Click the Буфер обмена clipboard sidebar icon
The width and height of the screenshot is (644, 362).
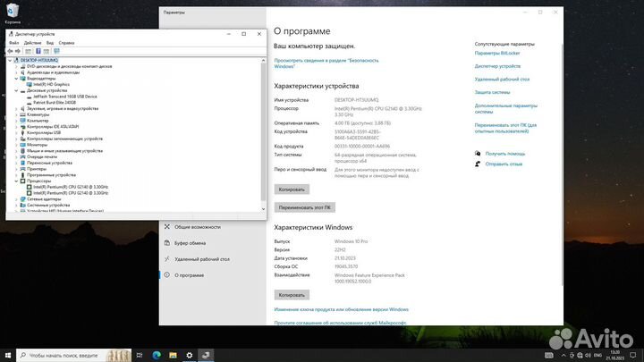166,243
